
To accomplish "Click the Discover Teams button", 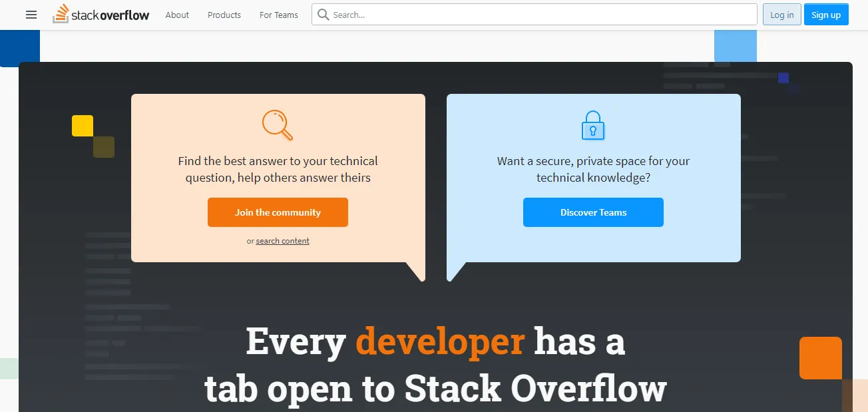I will [593, 212].
